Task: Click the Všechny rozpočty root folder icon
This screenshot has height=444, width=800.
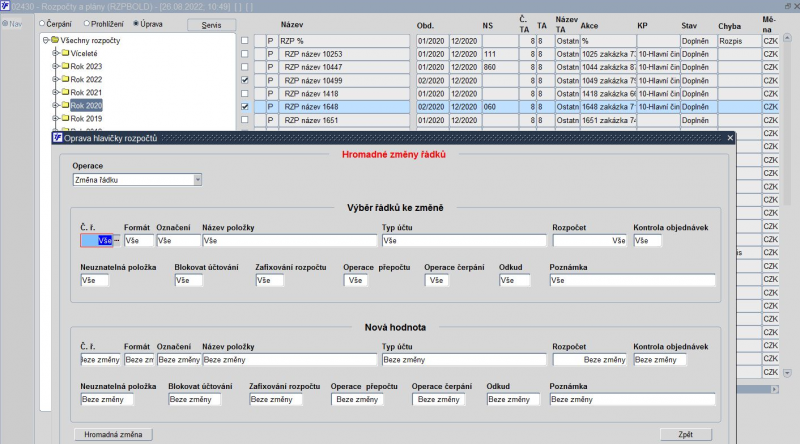Action: 55,40
